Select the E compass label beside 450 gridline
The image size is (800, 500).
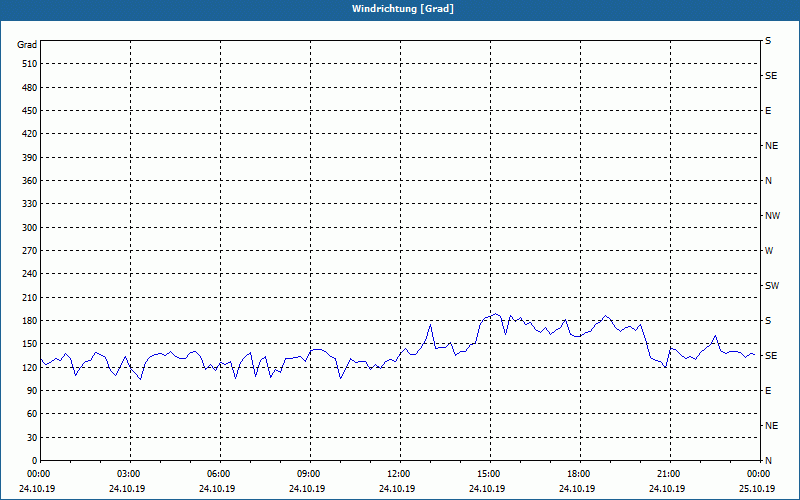click(768, 111)
